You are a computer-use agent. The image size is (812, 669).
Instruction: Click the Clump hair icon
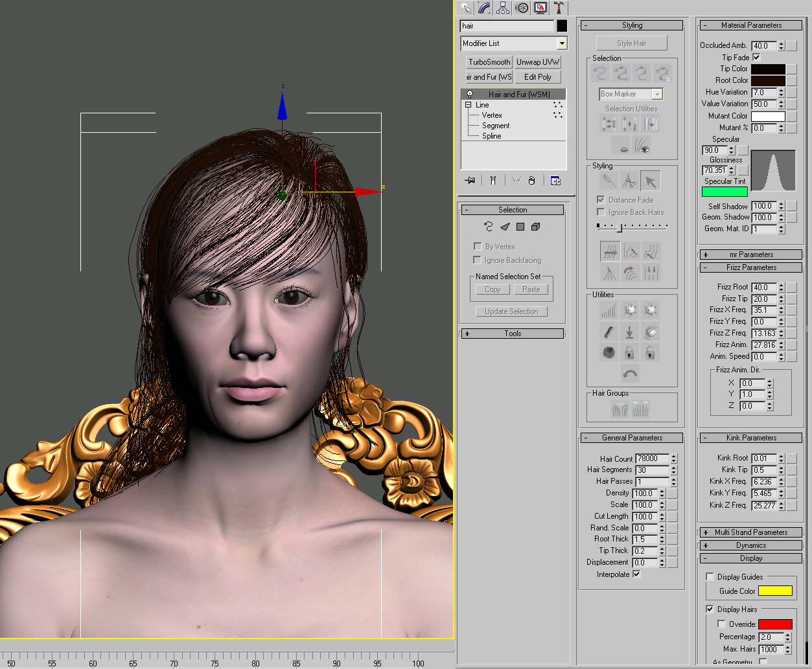pyautogui.click(x=610, y=272)
